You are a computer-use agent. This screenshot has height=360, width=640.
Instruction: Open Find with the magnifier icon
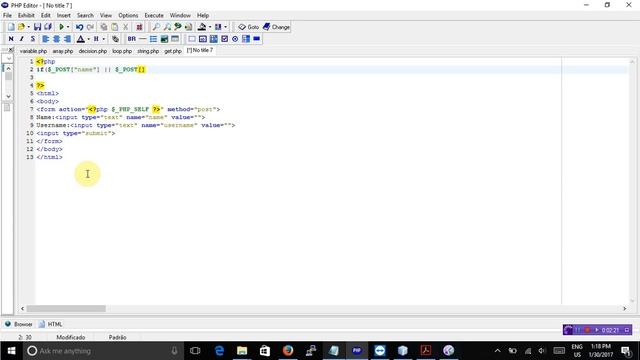coord(156,27)
